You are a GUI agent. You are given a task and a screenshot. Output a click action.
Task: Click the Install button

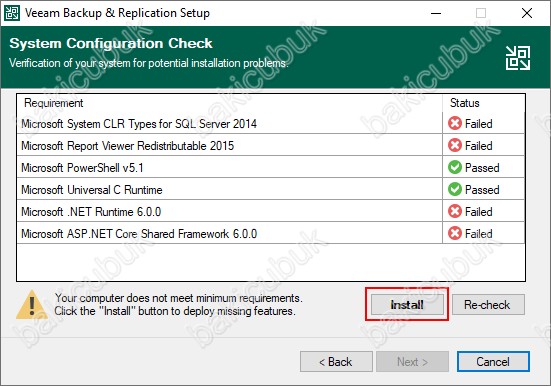click(407, 304)
